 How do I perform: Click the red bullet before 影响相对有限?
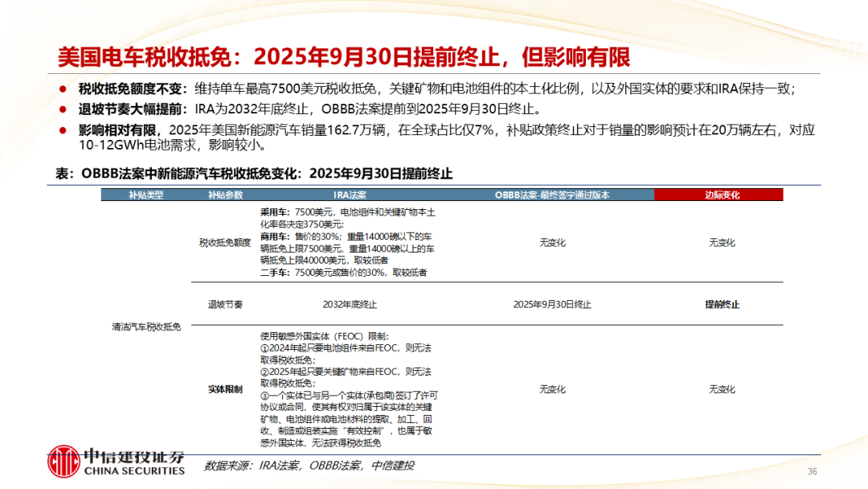coord(62,129)
